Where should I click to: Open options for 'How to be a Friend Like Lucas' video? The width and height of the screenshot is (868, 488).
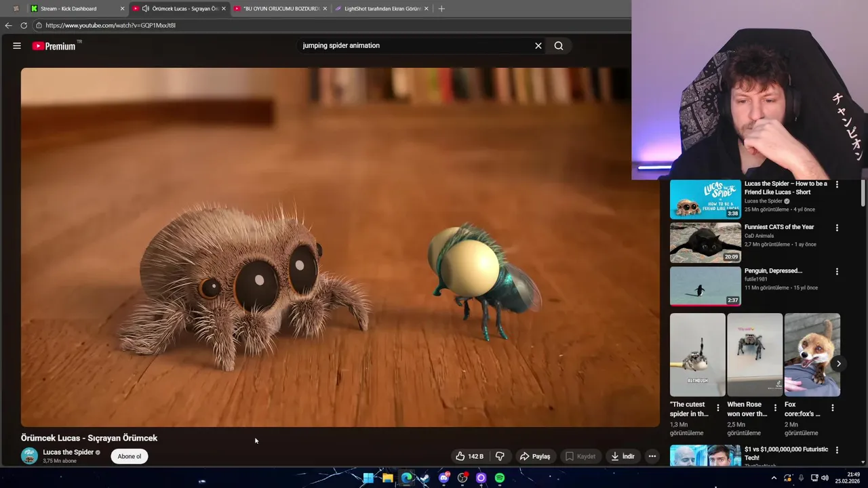coord(837,184)
